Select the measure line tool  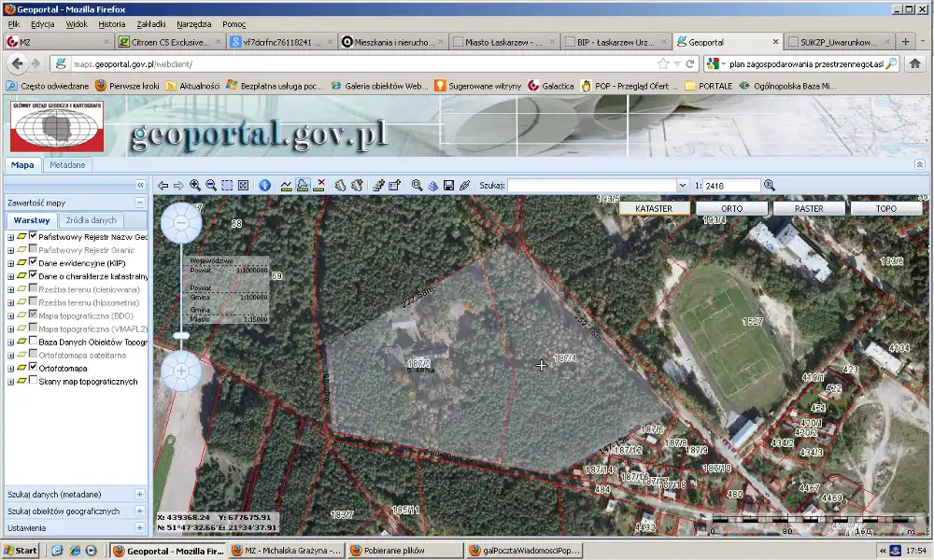286,185
